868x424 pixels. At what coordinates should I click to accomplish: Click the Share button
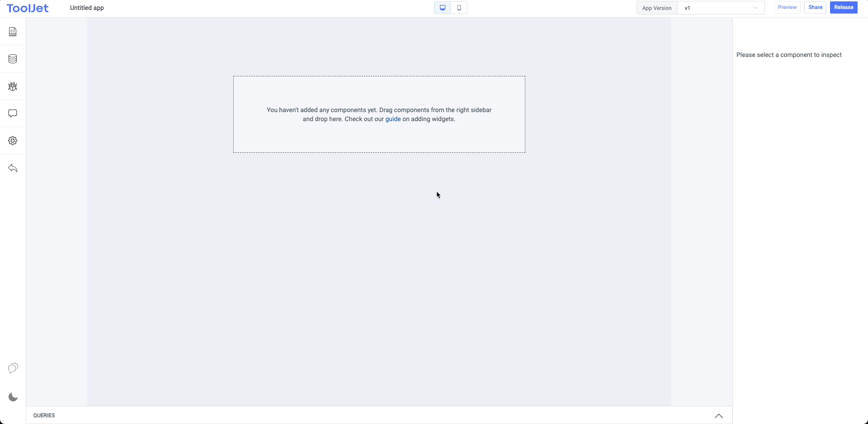[815, 8]
